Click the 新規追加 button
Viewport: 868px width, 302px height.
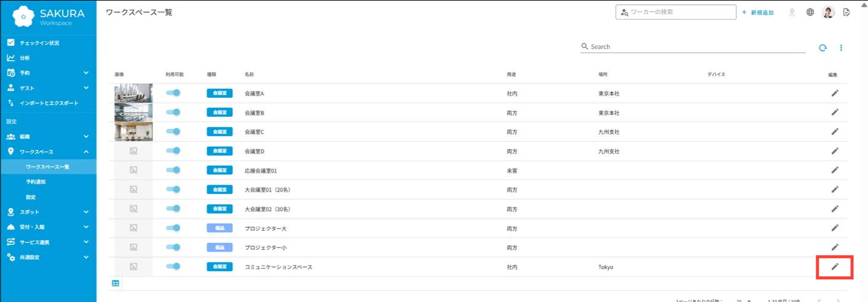[x=757, y=12]
